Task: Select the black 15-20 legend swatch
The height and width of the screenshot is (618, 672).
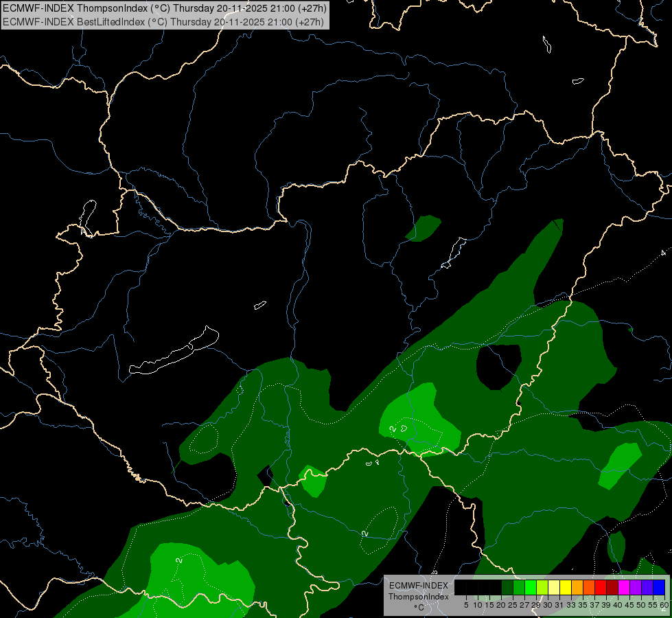Action: click(496, 587)
